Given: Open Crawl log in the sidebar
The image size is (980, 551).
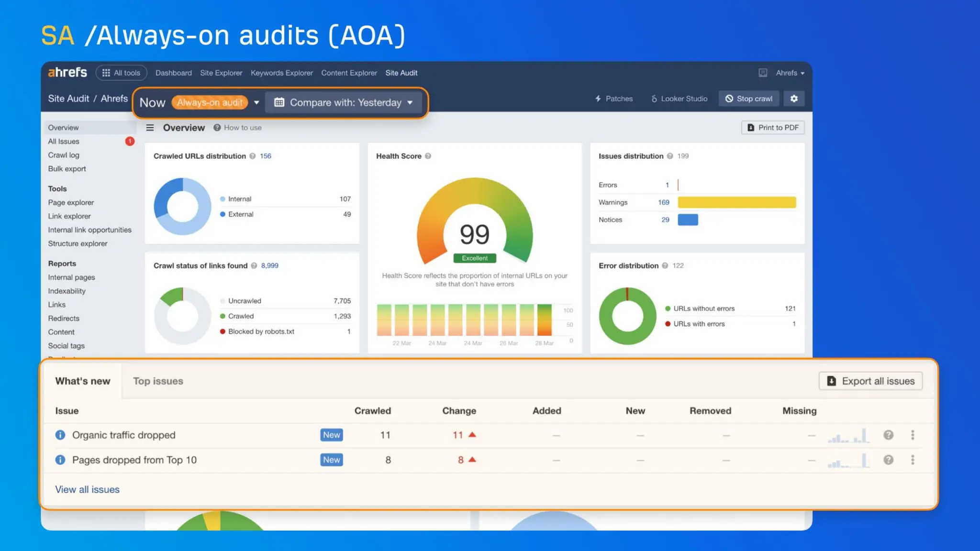Looking at the screenshot, I should click(x=64, y=155).
